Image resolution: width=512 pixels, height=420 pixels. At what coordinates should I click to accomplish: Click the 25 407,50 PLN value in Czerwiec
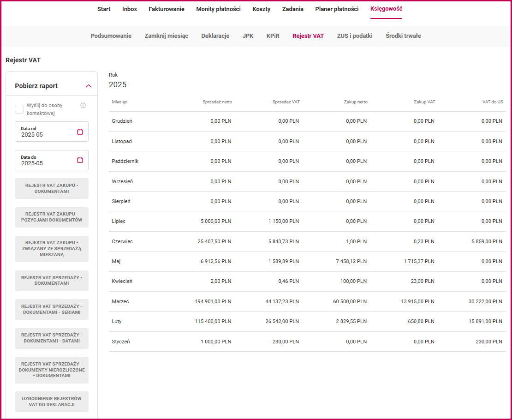(x=214, y=241)
